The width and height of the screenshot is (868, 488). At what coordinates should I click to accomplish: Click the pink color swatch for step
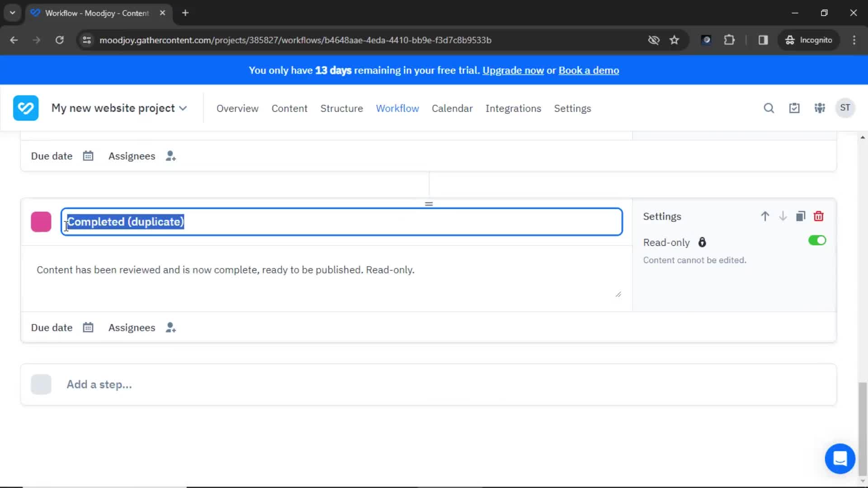click(x=41, y=221)
